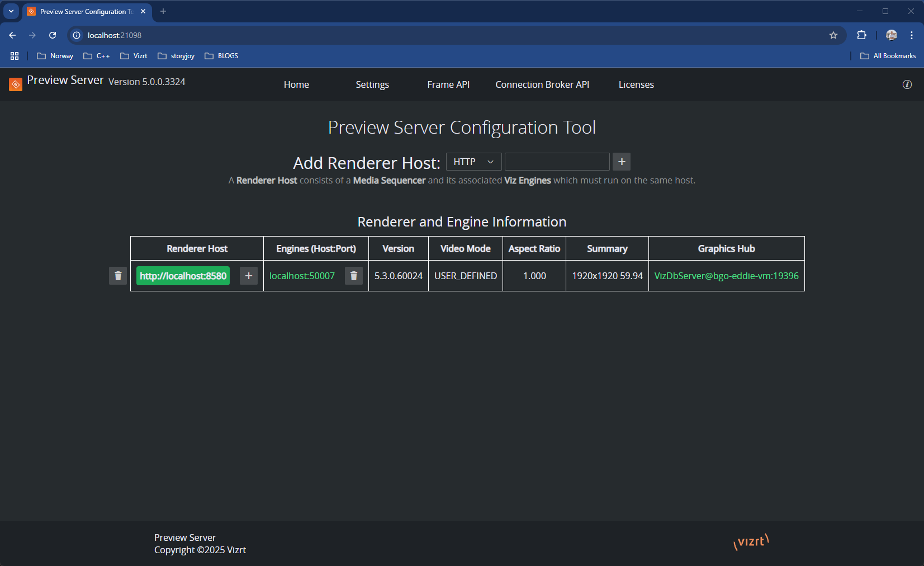Click the Engines (Host:Port) column header
Image resolution: width=924 pixels, height=566 pixels.
point(316,248)
